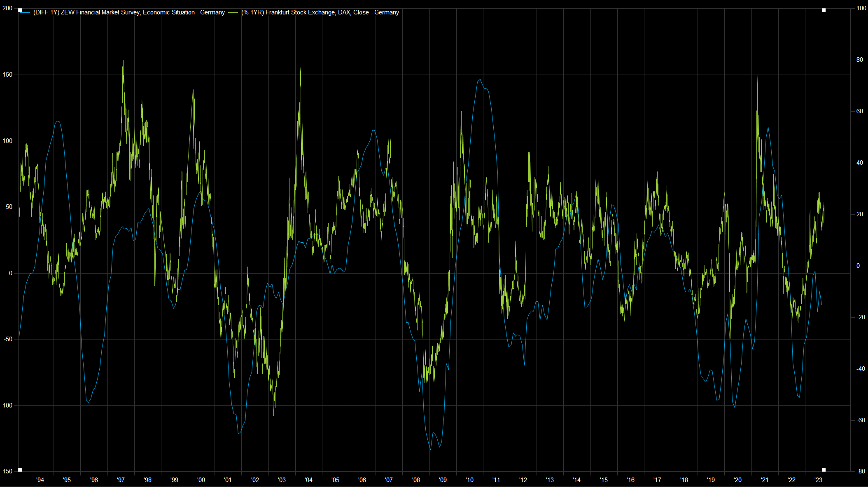Viewport: 868px width, 487px height.
Task: Click the '23 year label on x-axis
Action: click(x=819, y=480)
